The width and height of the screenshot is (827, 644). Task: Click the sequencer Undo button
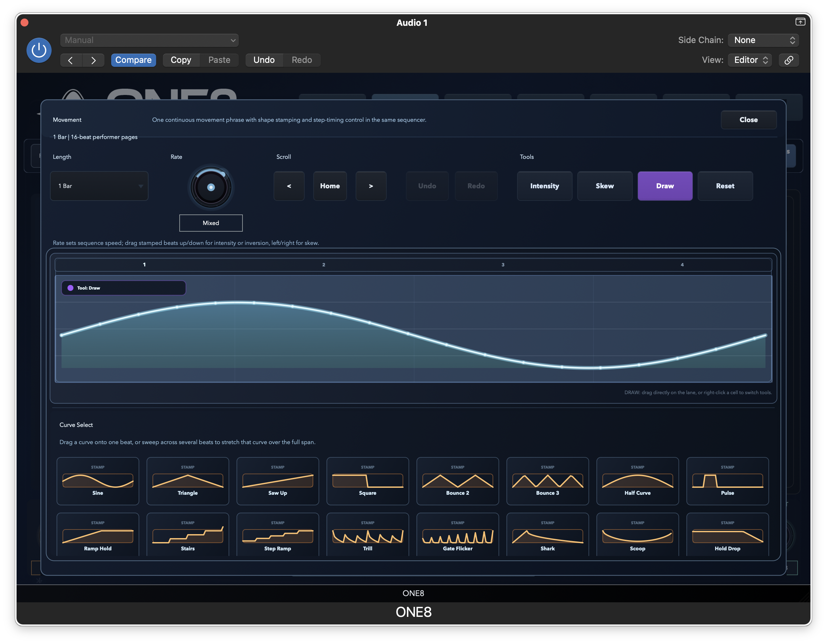[x=427, y=186]
